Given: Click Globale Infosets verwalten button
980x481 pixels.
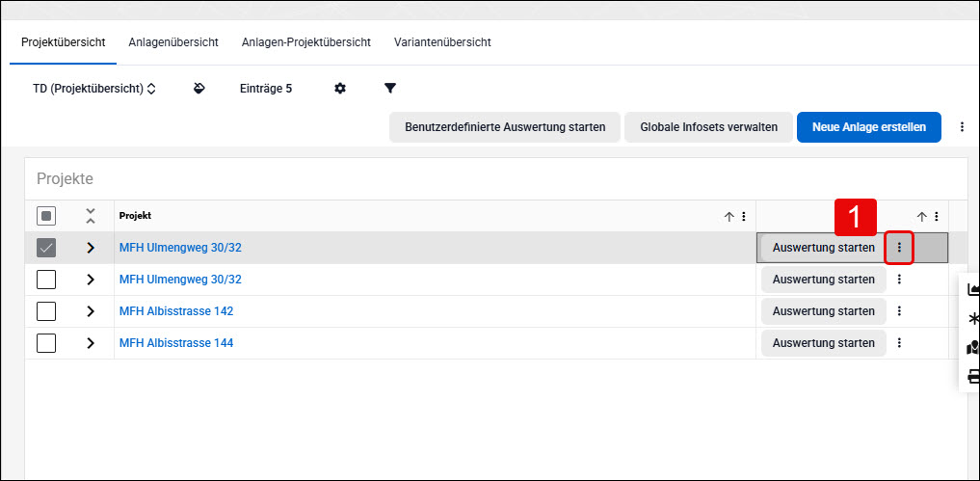Looking at the screenshot, I should (709, 127).
